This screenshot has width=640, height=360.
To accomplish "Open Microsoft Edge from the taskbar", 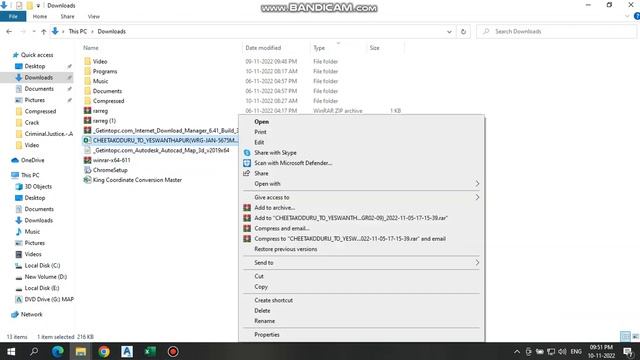I will [58, 351].
